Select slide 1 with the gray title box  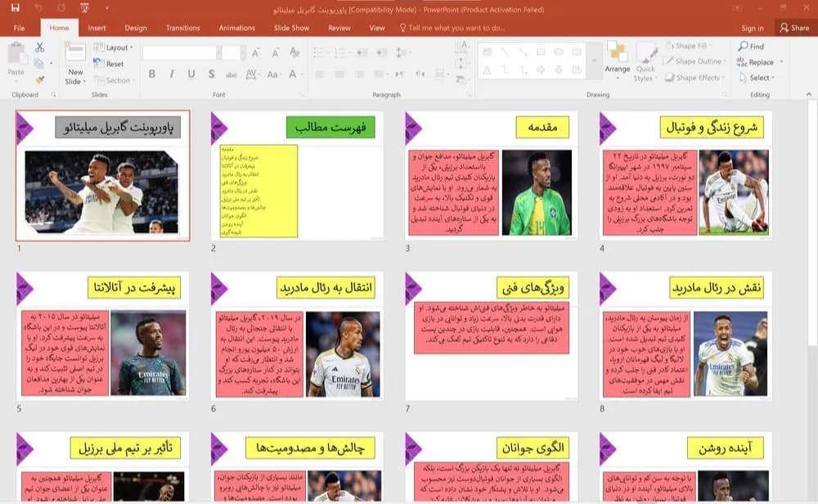click(103, 175)
